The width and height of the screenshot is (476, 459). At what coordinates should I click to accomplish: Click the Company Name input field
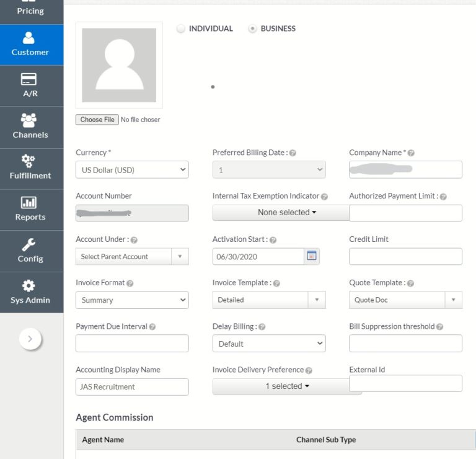click(x=405, y=169)
